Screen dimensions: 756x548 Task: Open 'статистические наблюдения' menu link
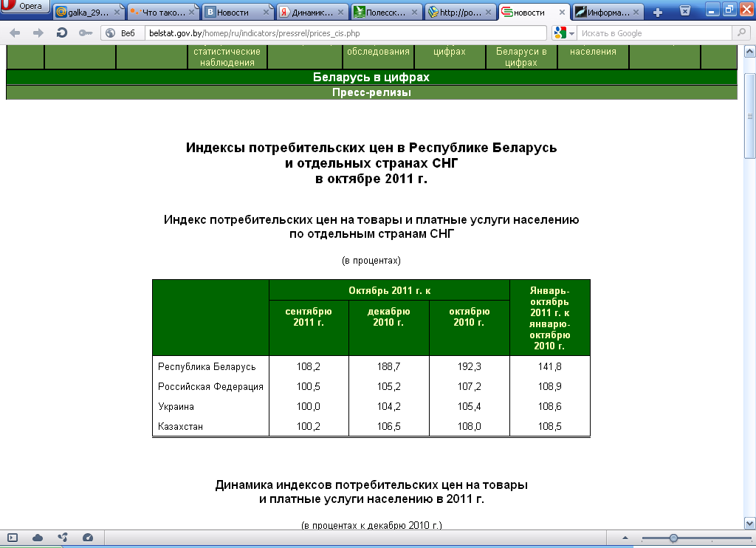227,57
